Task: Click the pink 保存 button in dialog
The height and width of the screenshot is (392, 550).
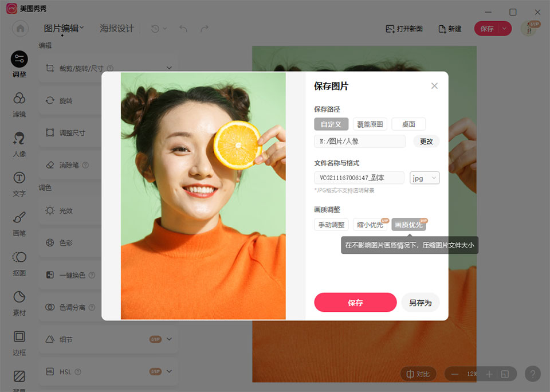Action: click(355, 303)
